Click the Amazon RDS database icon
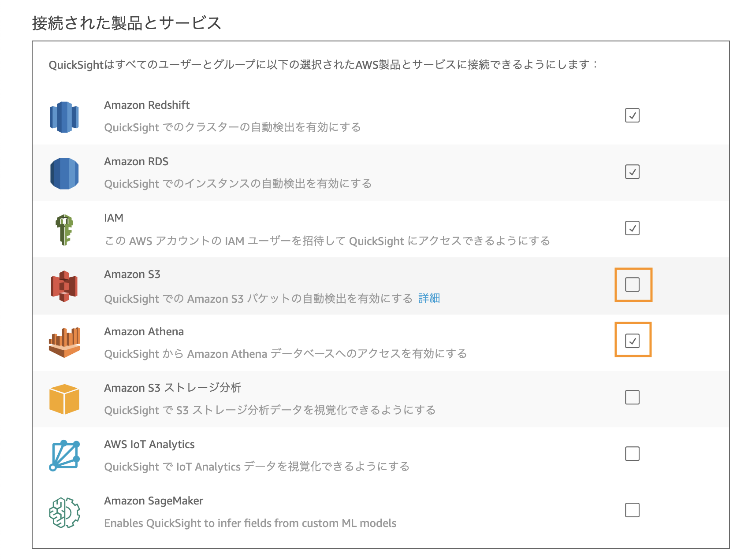Image resolution: width=748 pixels, height=560 pixels. [64, 173]
